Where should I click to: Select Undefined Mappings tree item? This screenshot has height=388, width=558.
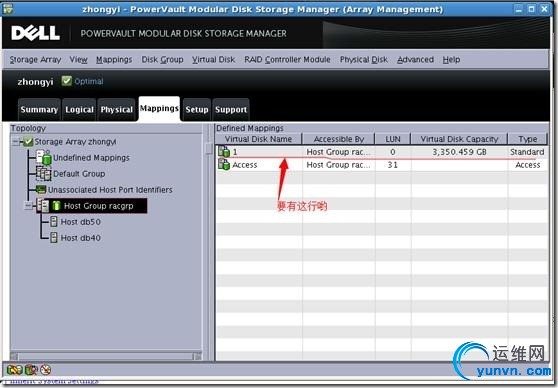pos(91,158)
